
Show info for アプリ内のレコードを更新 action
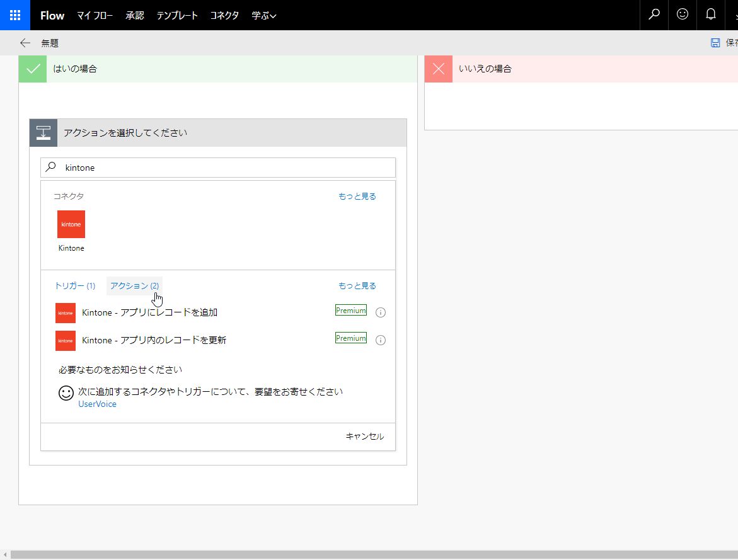pyautogui.click(x=380, y=340)
